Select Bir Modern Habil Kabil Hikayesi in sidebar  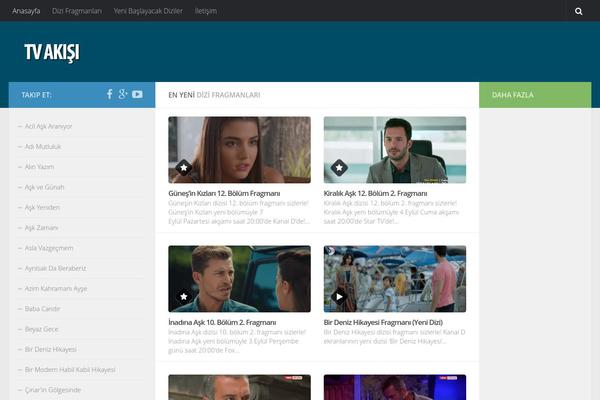coord(70,370)
